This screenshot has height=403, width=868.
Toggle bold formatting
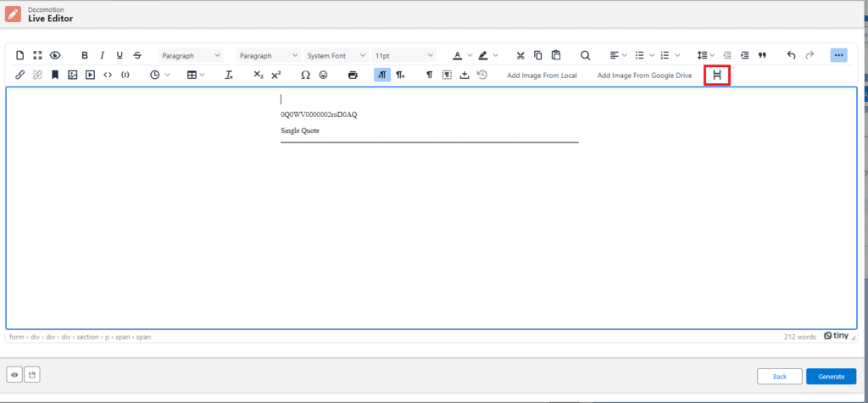click(84, 55)
